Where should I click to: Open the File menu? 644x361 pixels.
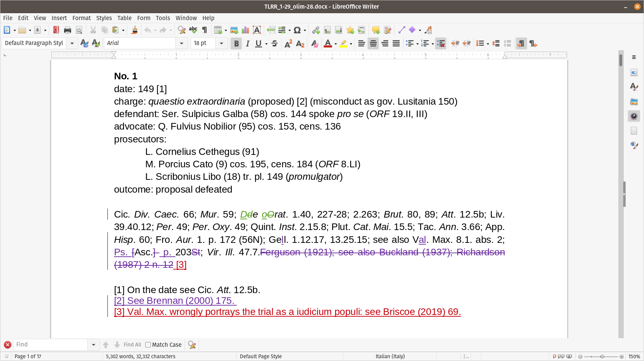tap(8, 18)
